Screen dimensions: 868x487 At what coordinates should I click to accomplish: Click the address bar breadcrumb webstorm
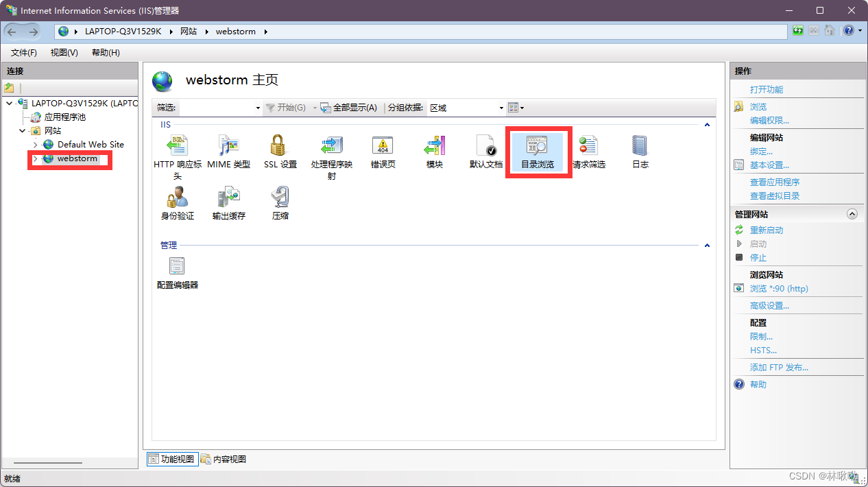[x=236, y=32]
